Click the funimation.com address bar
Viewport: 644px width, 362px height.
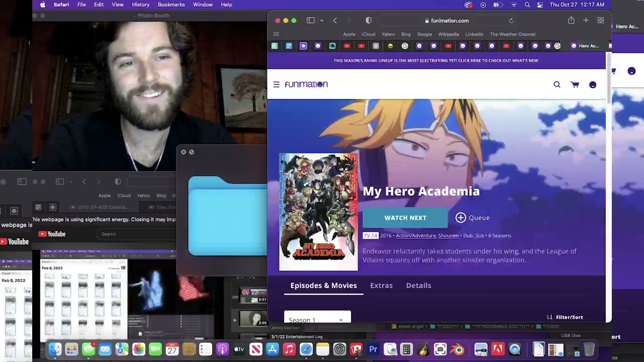(447, 21)
